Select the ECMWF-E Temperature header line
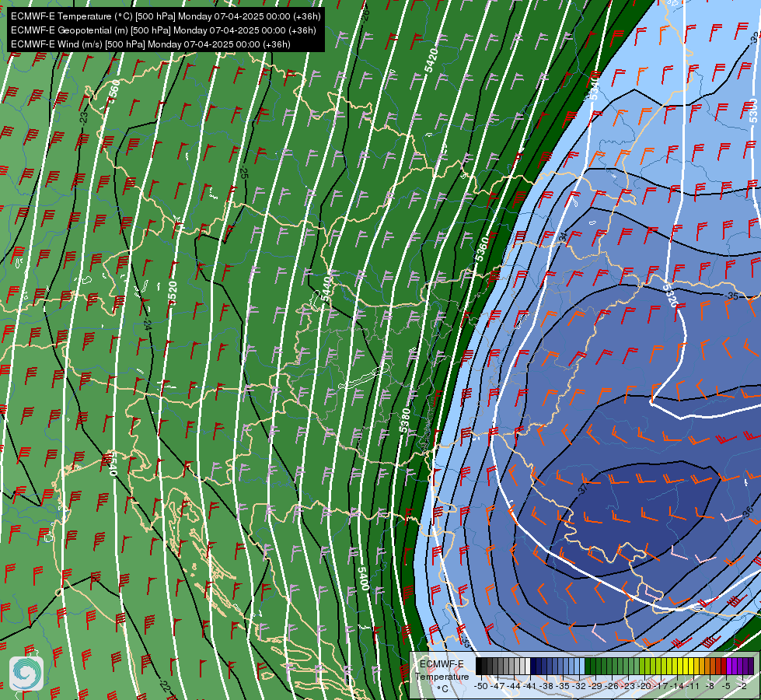Image resolution: width=761 pixels, height=700 pixels. tap(166, 16)
